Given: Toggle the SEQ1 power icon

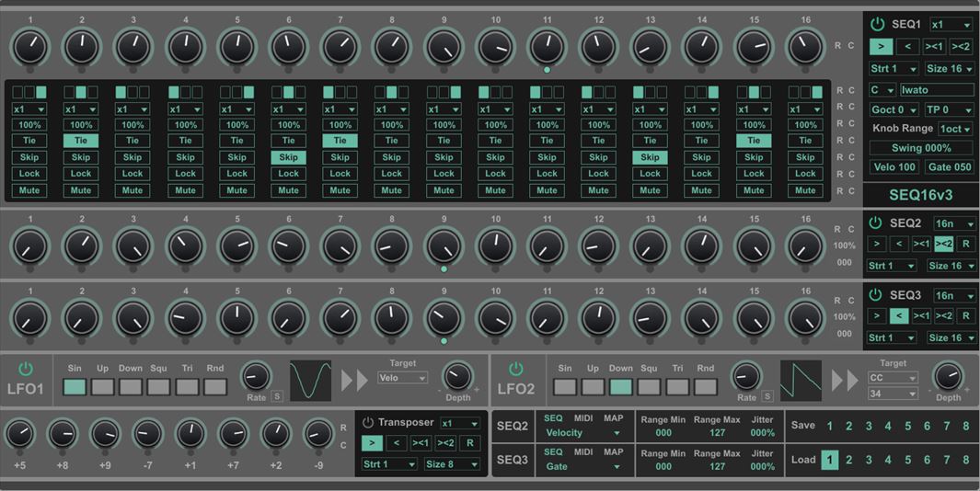Looking at the screenshot, I should (877, 25).
